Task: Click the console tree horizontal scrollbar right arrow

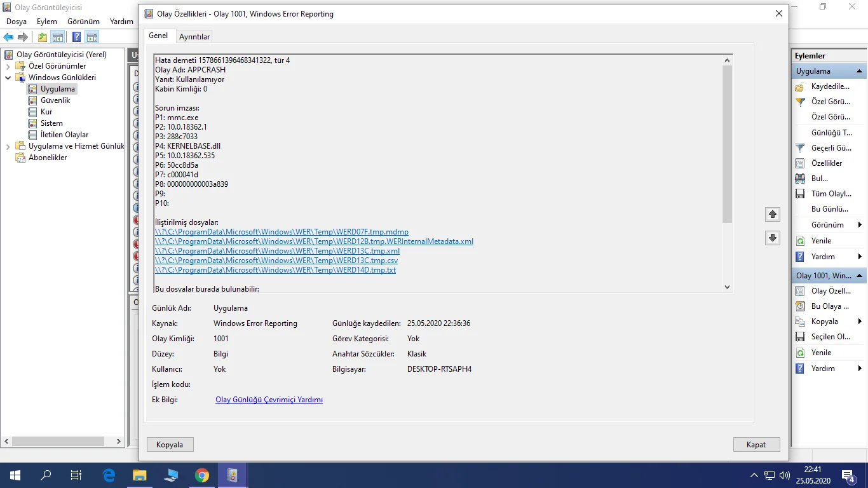Action: [x=118, y=441]
